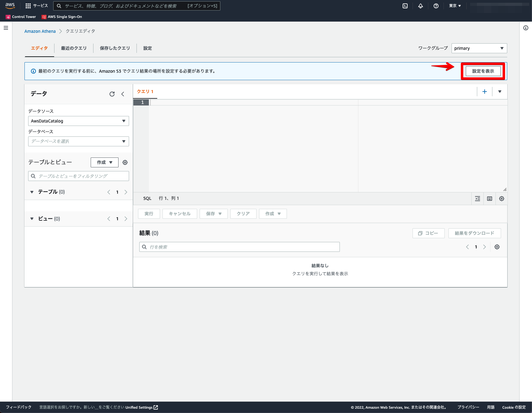532x413 pixels.
Task: Open the プライバシー footer link
Action: [x=468, y=407]
